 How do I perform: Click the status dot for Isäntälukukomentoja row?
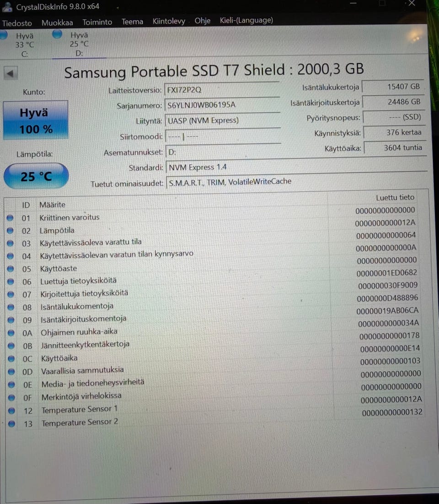click(x=11, y=307)
